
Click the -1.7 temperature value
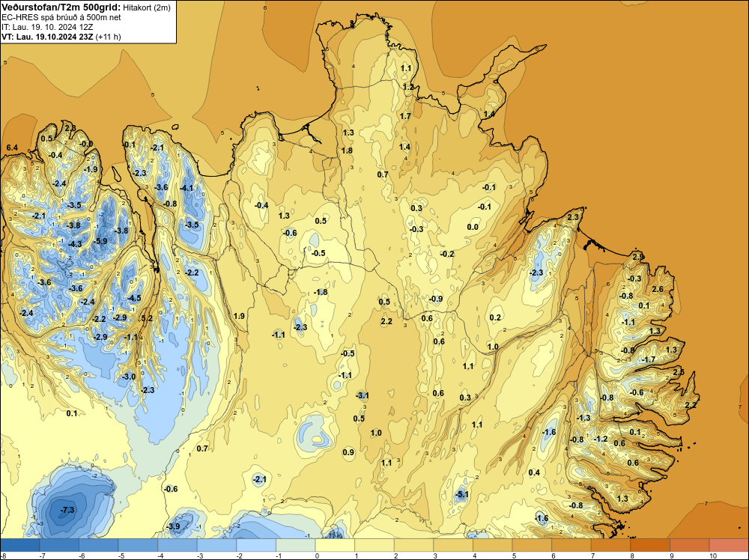point(648,359)
